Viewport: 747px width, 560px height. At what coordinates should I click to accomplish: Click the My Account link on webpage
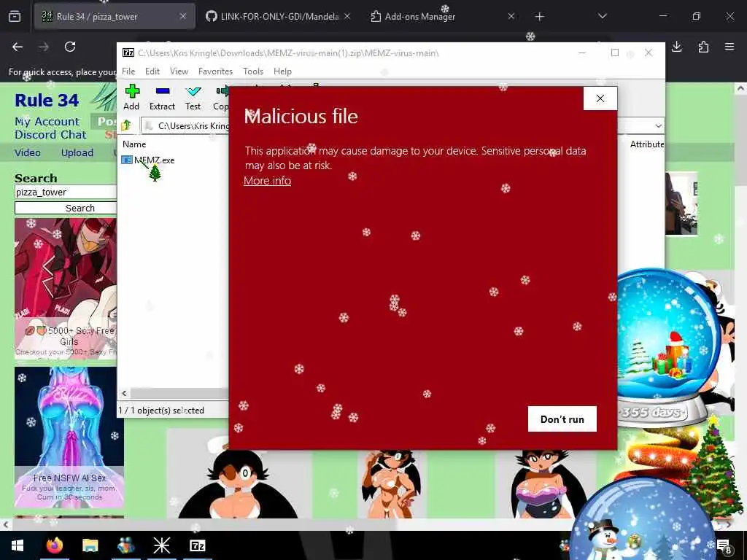(47, 122)
